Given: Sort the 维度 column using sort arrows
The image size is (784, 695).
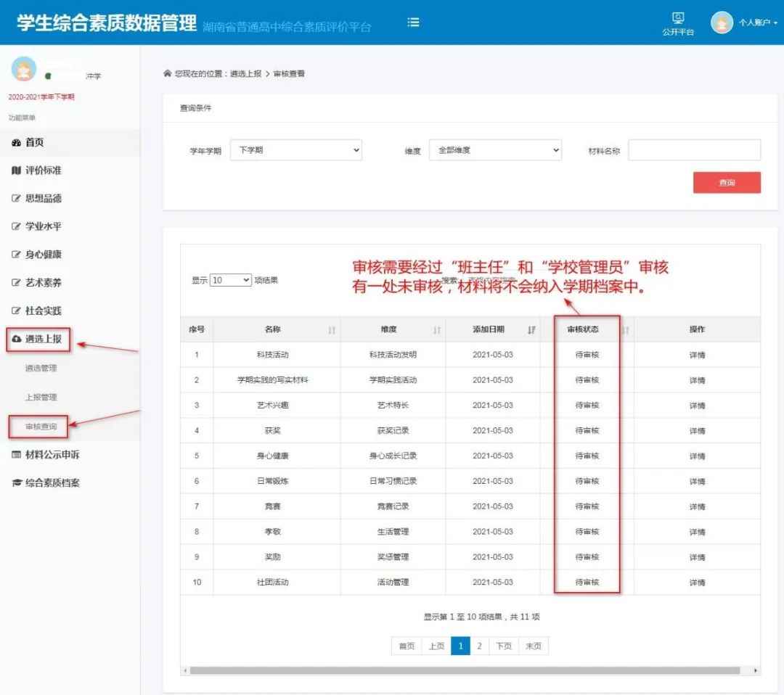Looking at the screenshot, I should [x=437, y=330].
